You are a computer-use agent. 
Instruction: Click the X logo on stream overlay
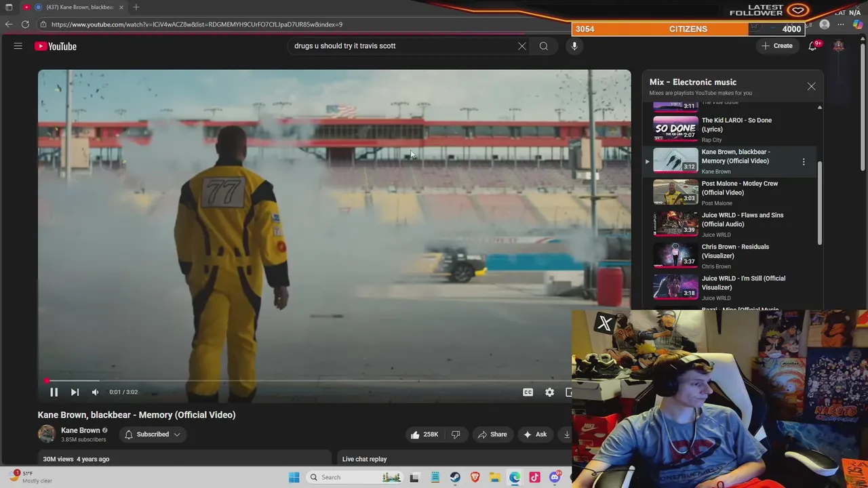604,323
